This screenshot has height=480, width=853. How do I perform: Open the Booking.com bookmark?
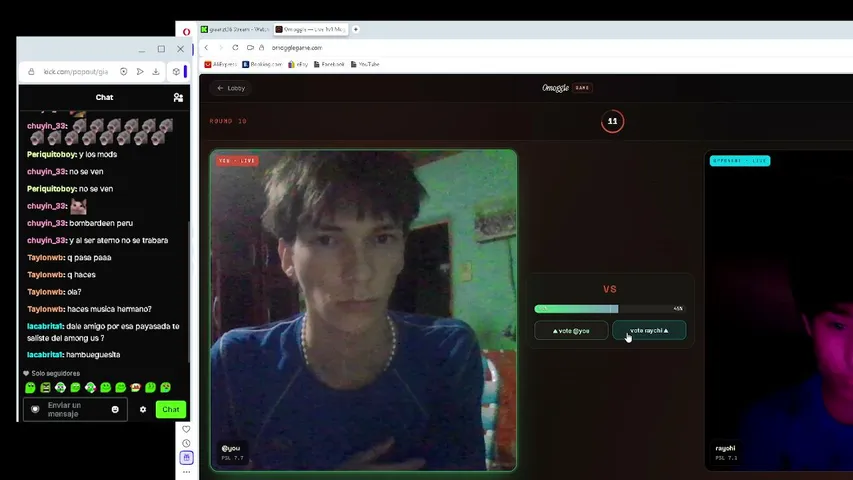(262, 64)
